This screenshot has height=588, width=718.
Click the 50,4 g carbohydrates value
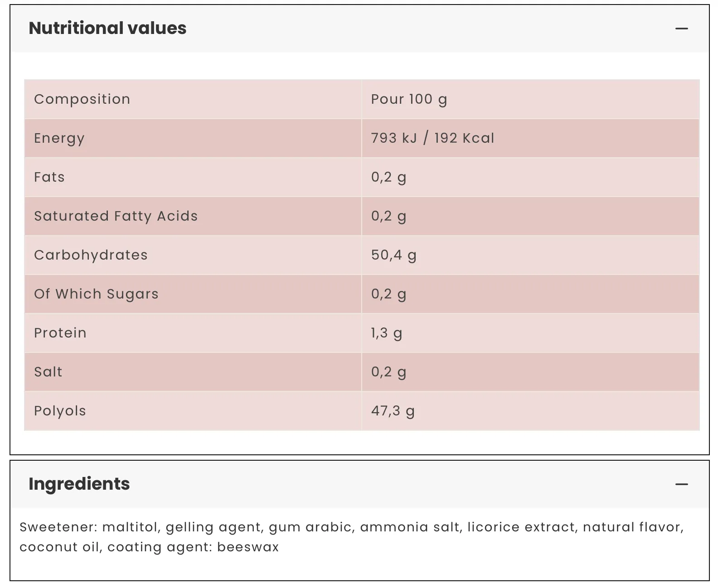[393, 255]
